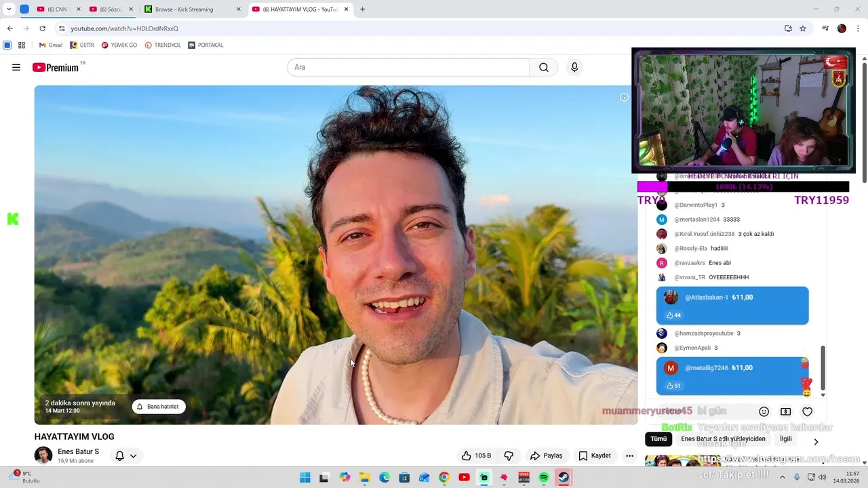The width and height of the screenshot is (868, 488).
Task: Open the more actions three-dot menu
Action: pyautogui.click(x=629, y=455)
